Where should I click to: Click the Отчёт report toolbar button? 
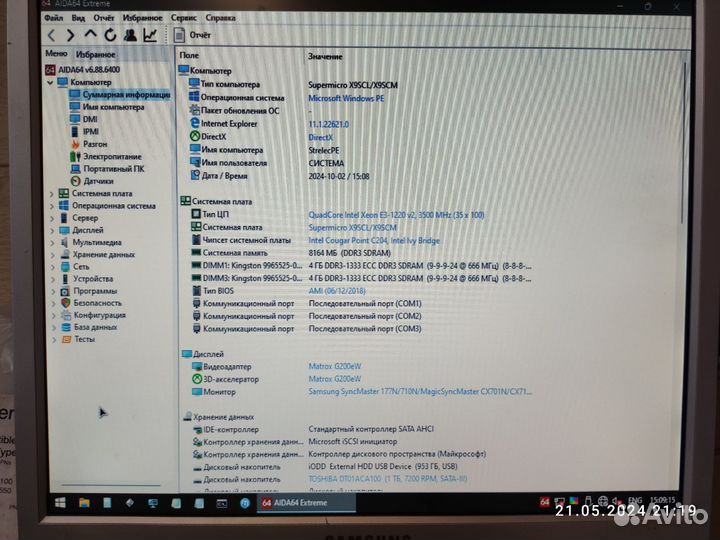192,35
